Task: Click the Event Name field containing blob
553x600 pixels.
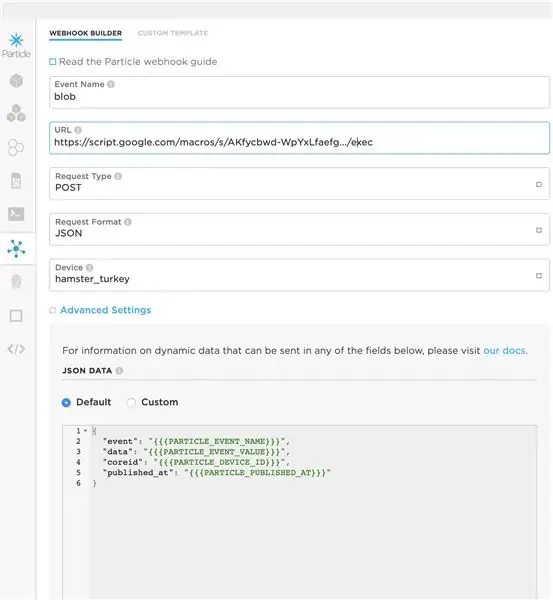Action: point(299,92)
